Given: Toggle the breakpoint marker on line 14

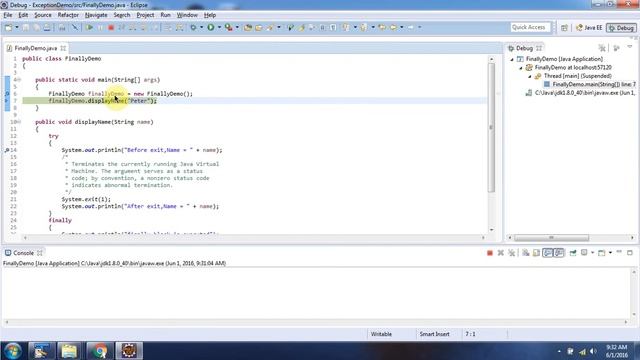Looking at the screenshot, I should pyautogui.click(x=7, y=150).
